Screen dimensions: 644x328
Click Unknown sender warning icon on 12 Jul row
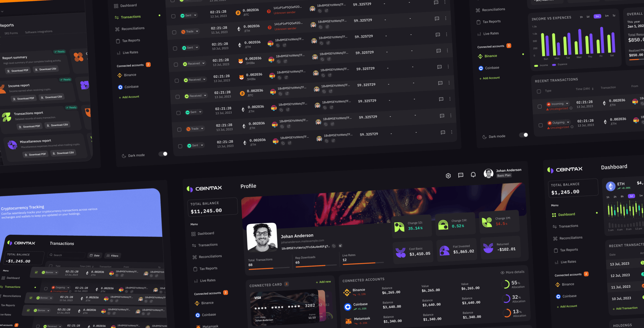pyautogui.click(x=269, y=11)
